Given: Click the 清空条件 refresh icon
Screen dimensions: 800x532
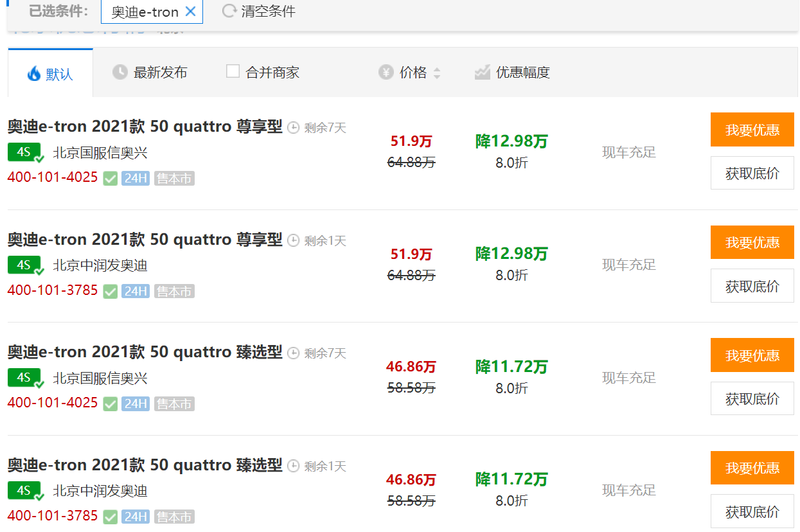Looking at the screenshot, I should pos(229,12).
